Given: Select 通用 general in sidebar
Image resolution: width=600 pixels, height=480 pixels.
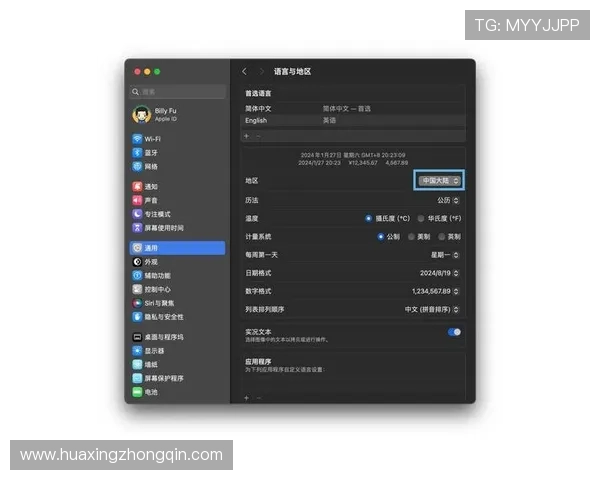Looking at the screenshot, I should click(x=178, y=248).
